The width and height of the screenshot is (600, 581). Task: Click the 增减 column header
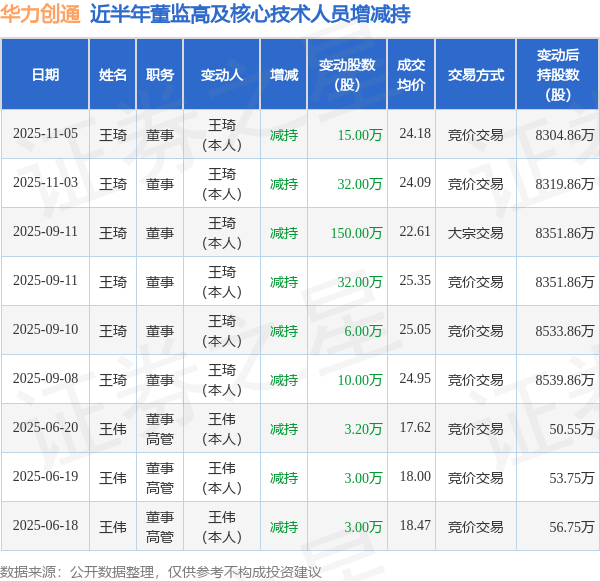point(284,74)
